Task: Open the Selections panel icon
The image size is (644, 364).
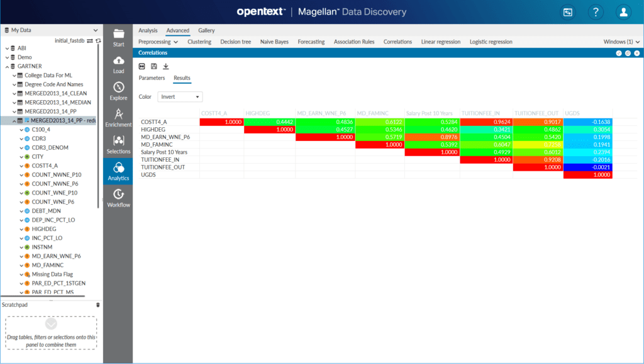Action: 118,145
